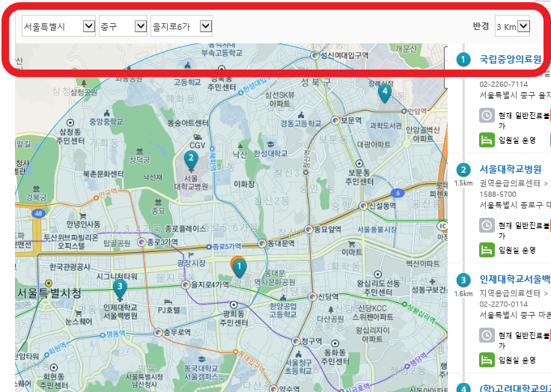Viewport: 551px width, 392px height.
Task: Click 충무로역 station icon on map
Action: tap(159, 332)
